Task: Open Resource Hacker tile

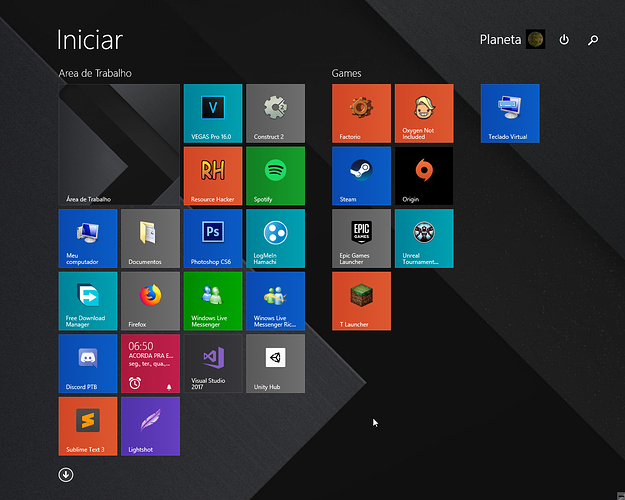Action: coord(213,176)
